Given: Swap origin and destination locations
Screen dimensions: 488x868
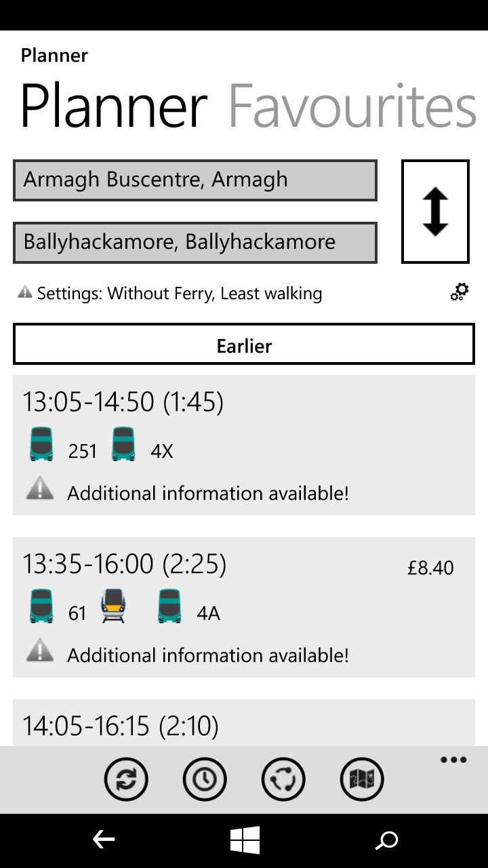Looking at the screenshot, I should pos(434,210).
